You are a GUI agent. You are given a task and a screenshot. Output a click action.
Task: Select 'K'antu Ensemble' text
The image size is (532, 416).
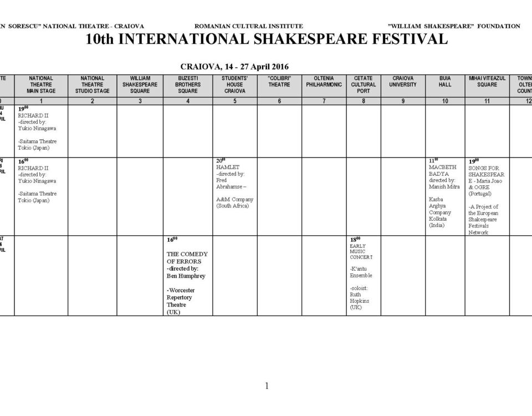(x=361, y=272)
